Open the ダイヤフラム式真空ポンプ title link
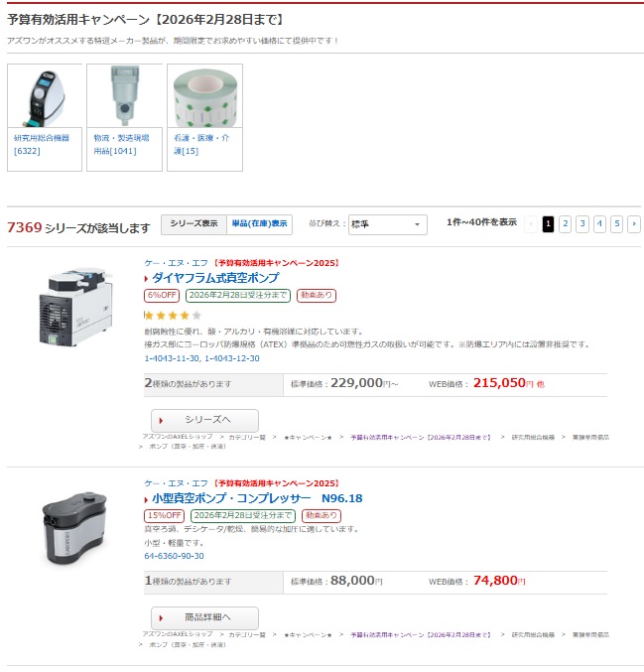 (215, 278)
